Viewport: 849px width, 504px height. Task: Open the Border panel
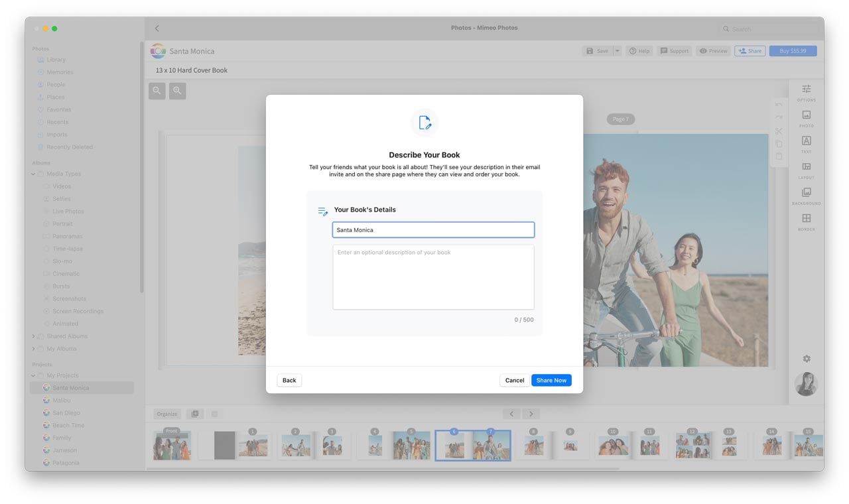806,220
